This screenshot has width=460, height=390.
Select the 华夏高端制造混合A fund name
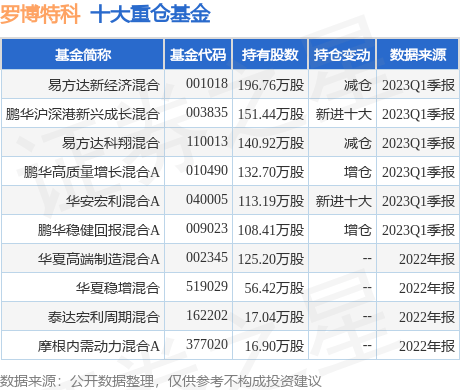(x=99, y=259)
